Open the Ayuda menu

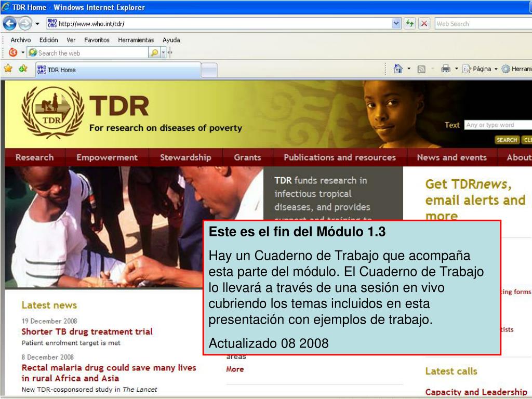[x=171, y=40]
